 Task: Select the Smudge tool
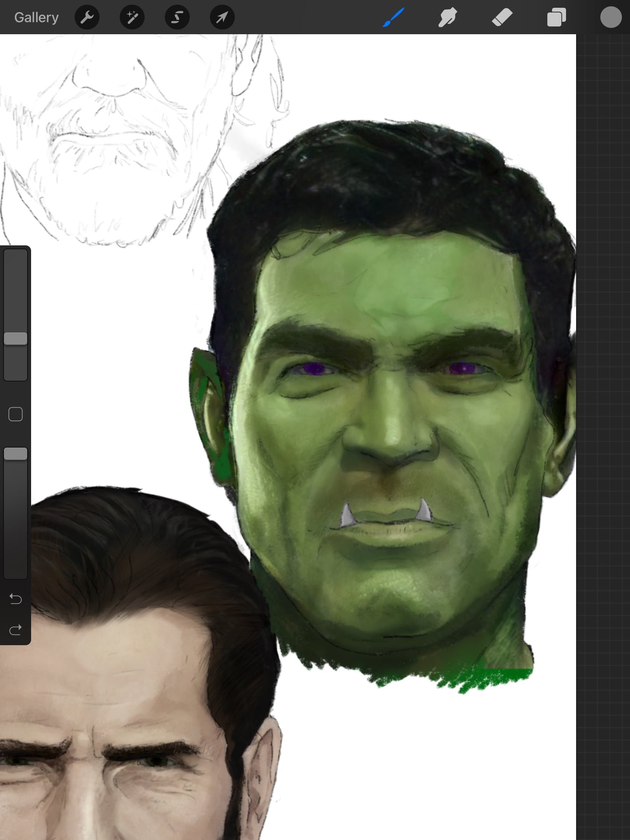click(448, 17)
